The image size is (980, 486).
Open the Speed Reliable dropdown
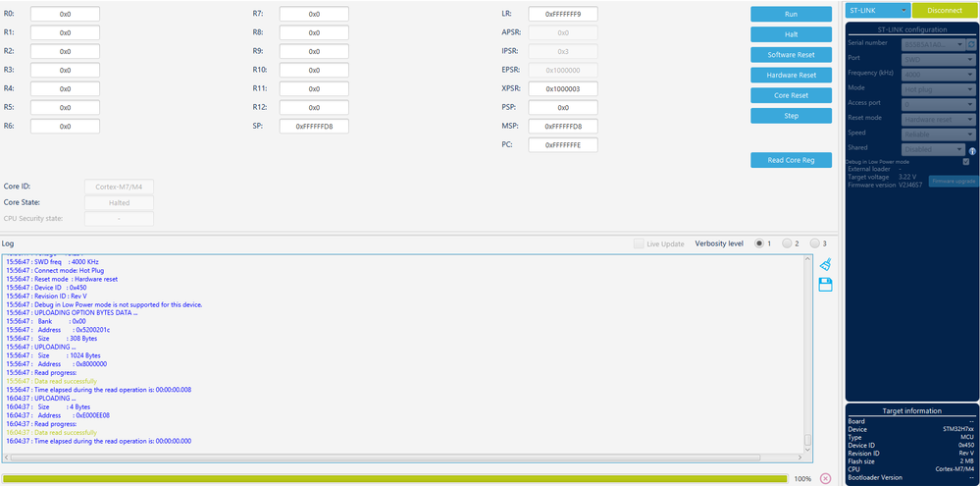(939, 134)
